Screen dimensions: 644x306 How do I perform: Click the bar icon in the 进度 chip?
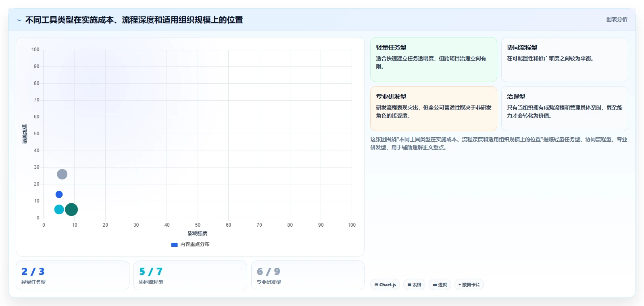pos(435,285)
